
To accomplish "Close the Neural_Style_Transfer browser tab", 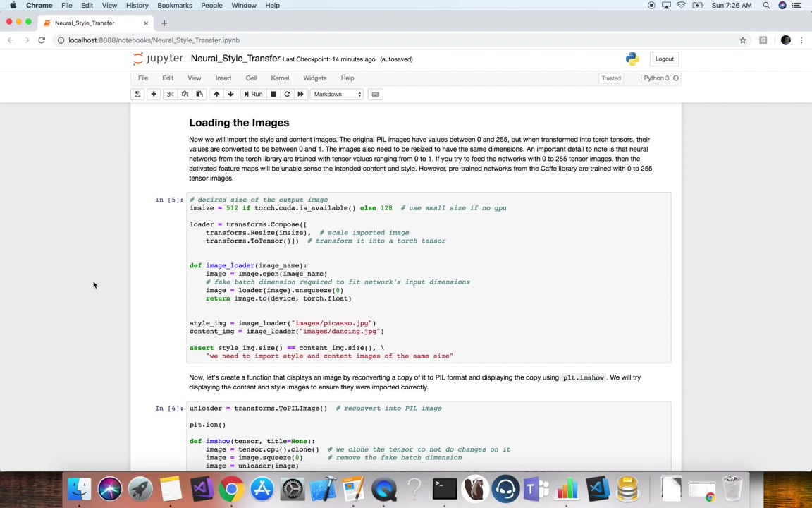I will point(145,23).
